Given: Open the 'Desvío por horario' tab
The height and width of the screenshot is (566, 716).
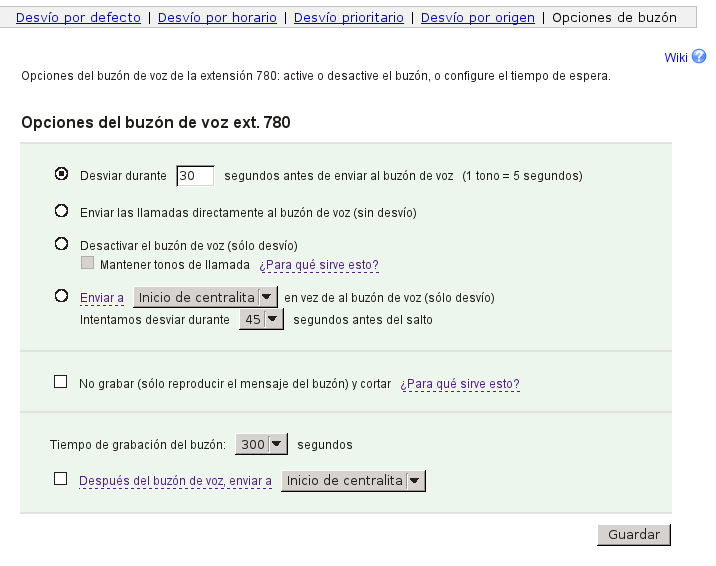Looking at the screenshot, I should pyautogui.click(x=217, y=18).
